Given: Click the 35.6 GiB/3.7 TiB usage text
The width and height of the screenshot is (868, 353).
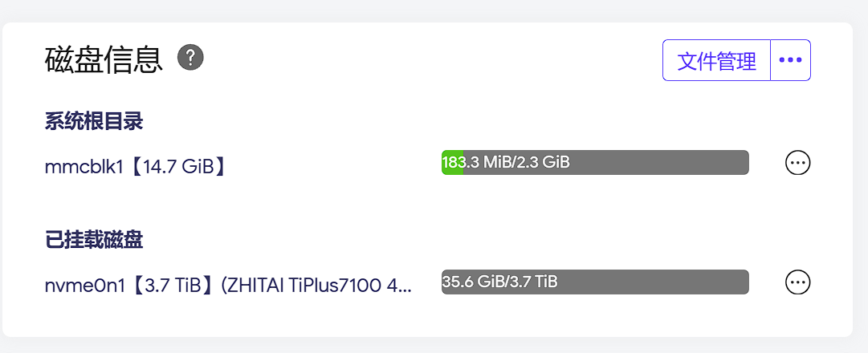Looking at the screenshot, I should 500,282.
